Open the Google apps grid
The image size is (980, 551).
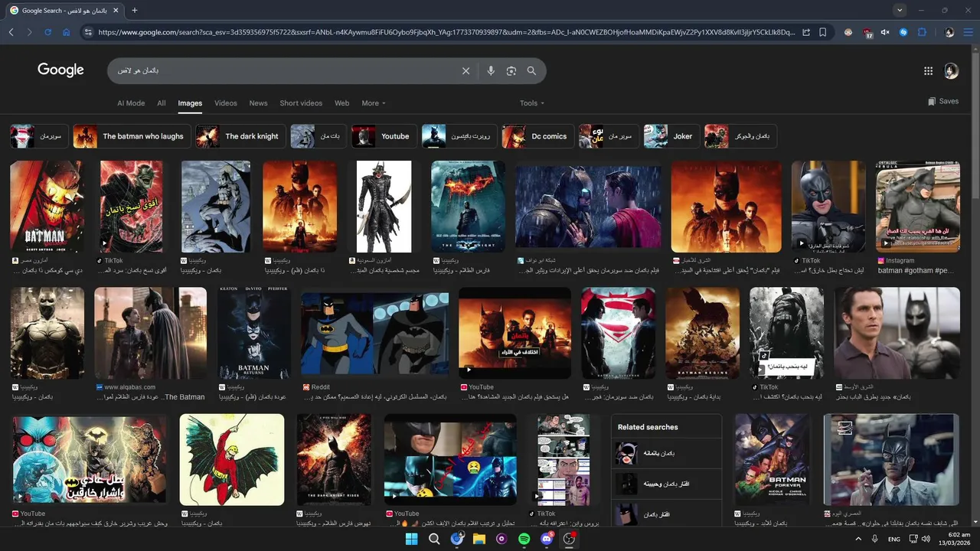pyautogui.click(x=928, y=70)
